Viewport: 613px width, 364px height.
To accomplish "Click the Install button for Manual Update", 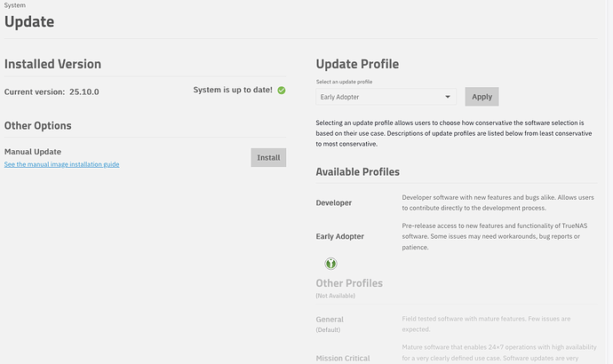I will (268, 157).
